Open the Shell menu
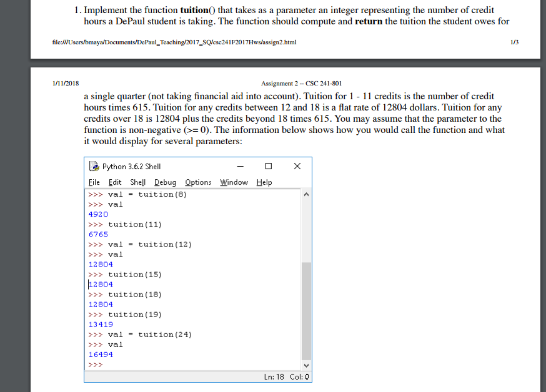Viewport: 546px width, 392px height. click(137, 182)
